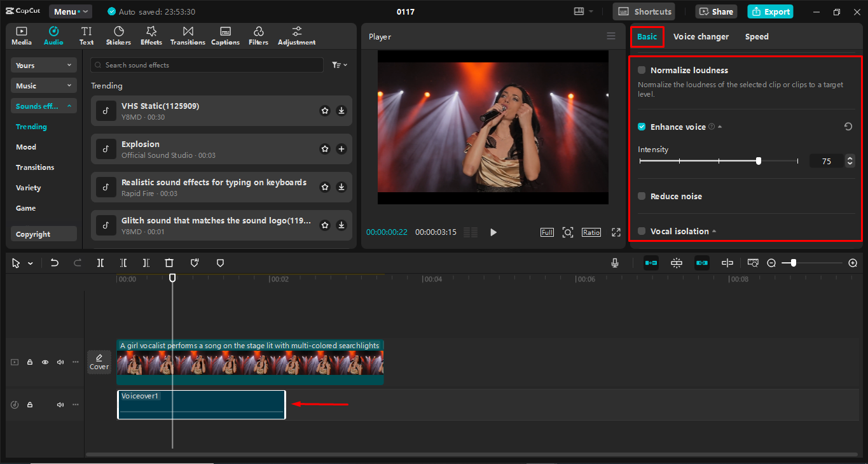Enable Normalize loudness checkbox
Viewport: 868px width, 464px height.
point(642,70)
